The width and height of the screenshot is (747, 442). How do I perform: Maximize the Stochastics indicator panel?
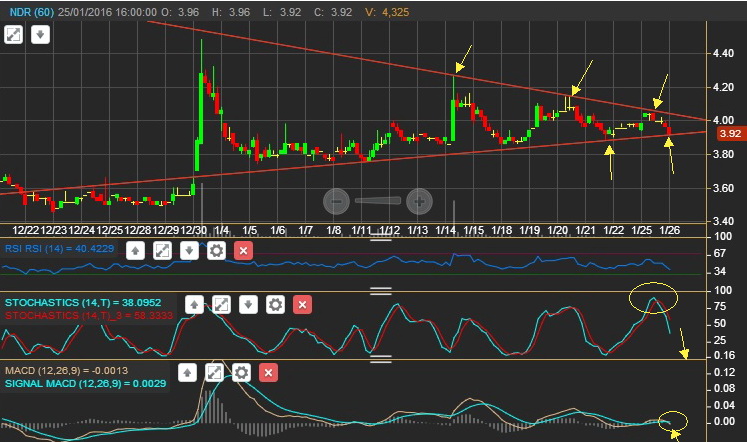(x=222, y=305)
